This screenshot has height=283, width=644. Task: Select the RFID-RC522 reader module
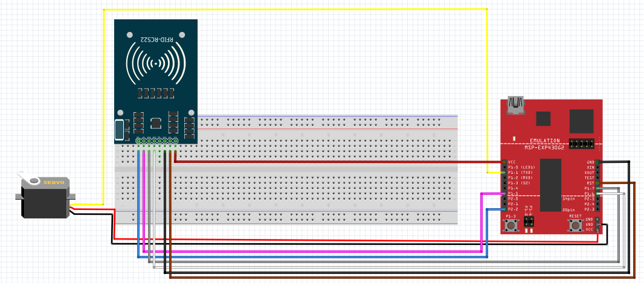[x=156, y=81]
